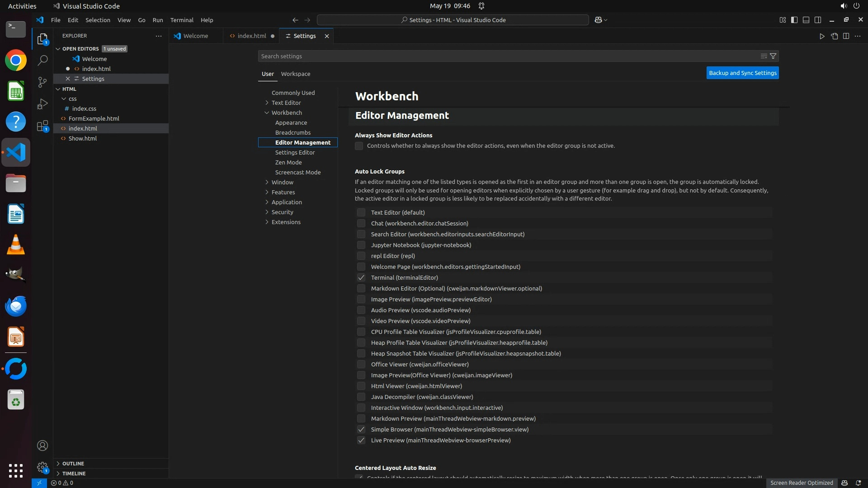Click the split editor right icon

click(x=846, y=36)
